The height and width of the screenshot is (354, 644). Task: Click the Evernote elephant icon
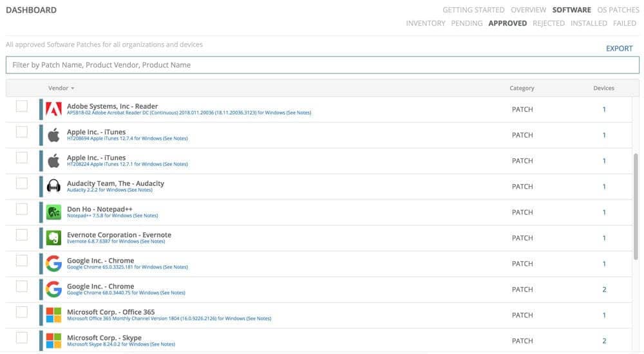coord(53,238)
